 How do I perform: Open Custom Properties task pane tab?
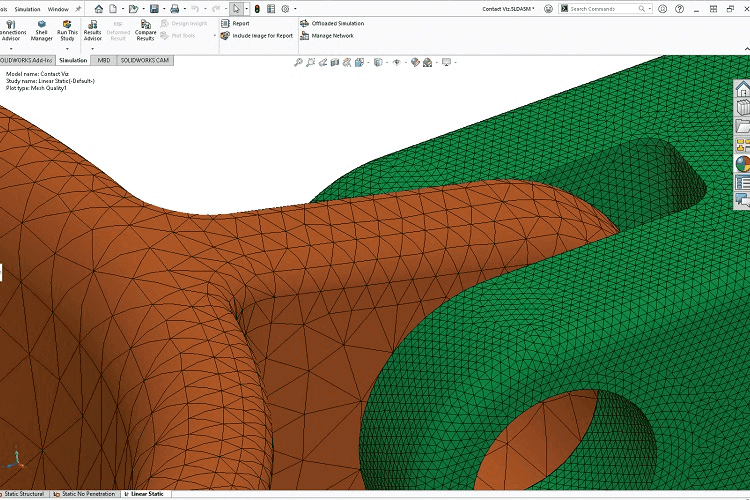(742, 182)
